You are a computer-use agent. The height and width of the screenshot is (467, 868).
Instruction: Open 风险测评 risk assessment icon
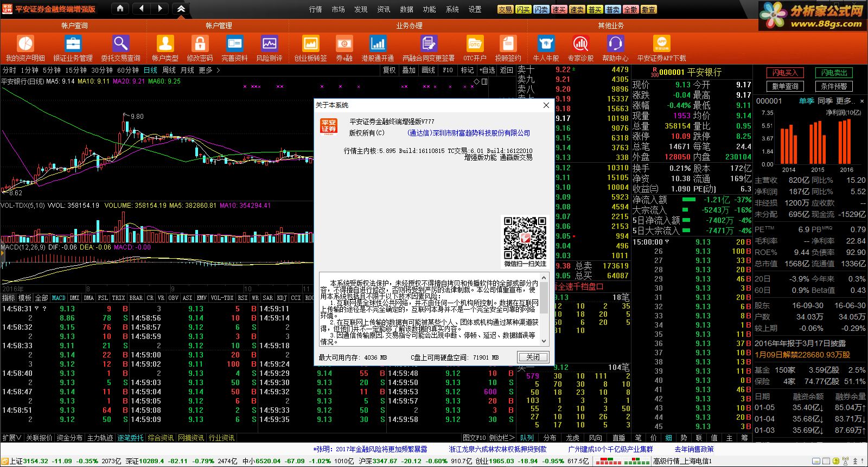pyautogui.click(x=269, y=43)
